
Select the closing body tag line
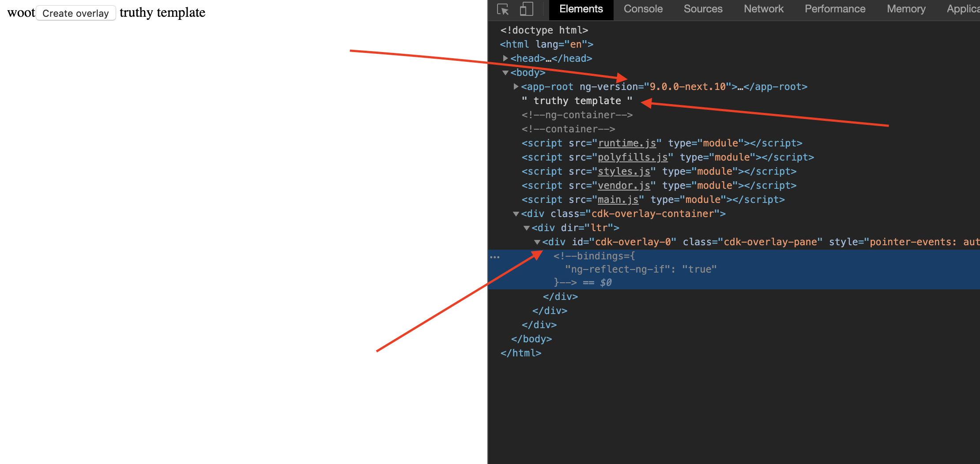click(531, 339)
